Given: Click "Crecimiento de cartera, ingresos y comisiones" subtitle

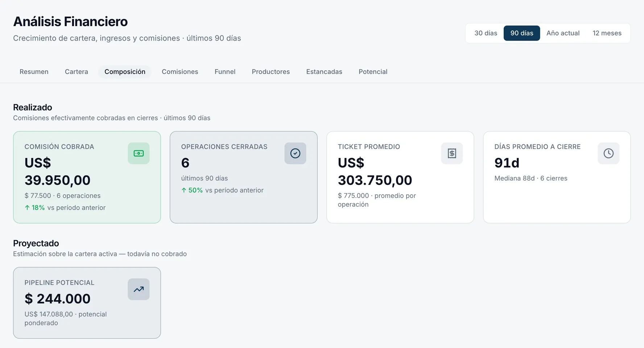Looking at the screenshot, I should [x=96, y=38].
